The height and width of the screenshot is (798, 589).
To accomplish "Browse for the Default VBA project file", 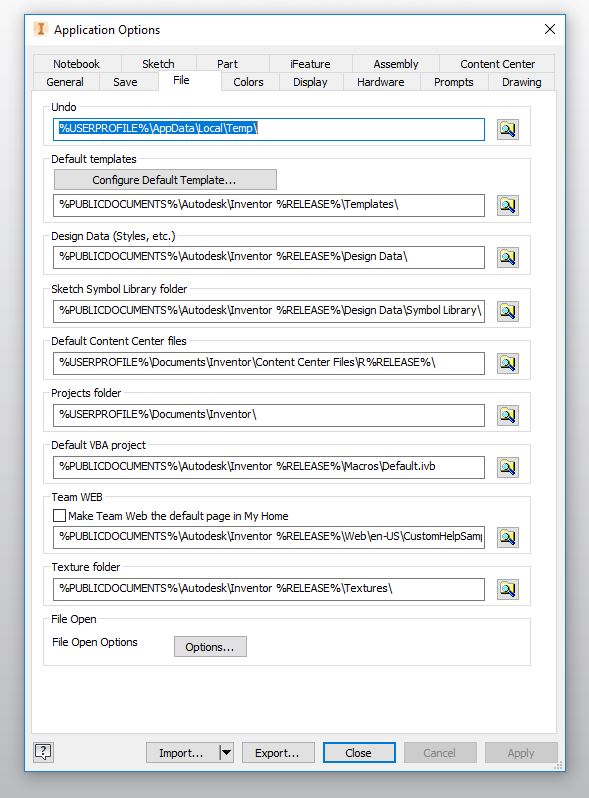I will point(508,467).
